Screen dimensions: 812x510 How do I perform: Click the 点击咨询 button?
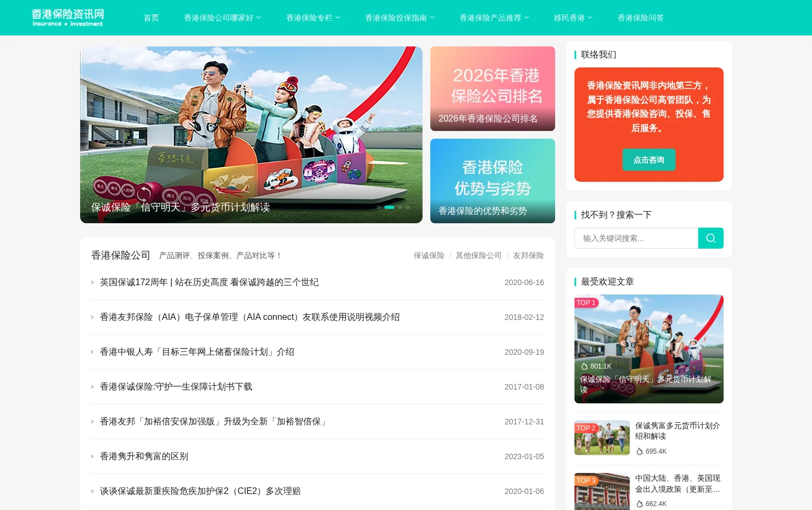(649, 160)
